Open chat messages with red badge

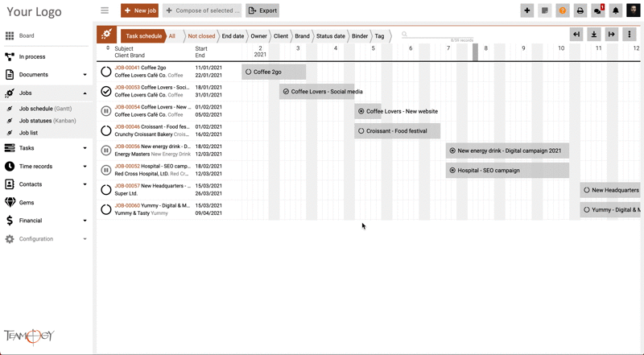click(597, 10)
